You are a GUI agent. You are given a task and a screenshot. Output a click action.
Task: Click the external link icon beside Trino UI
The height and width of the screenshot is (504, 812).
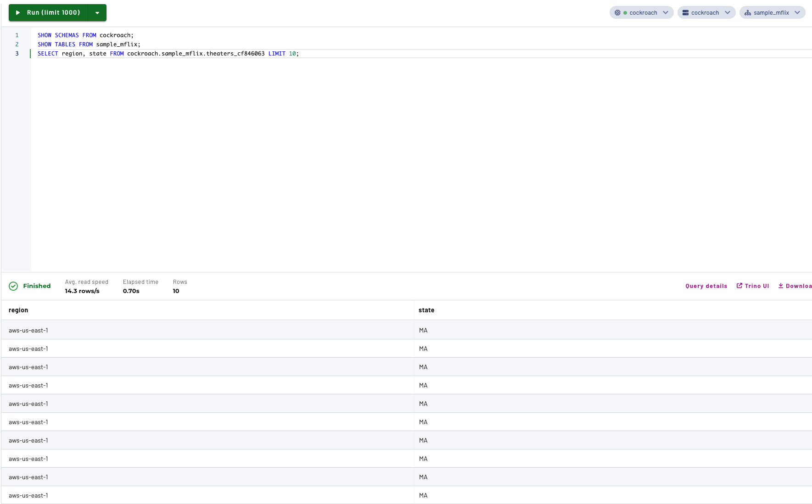(x=739, y=286)
